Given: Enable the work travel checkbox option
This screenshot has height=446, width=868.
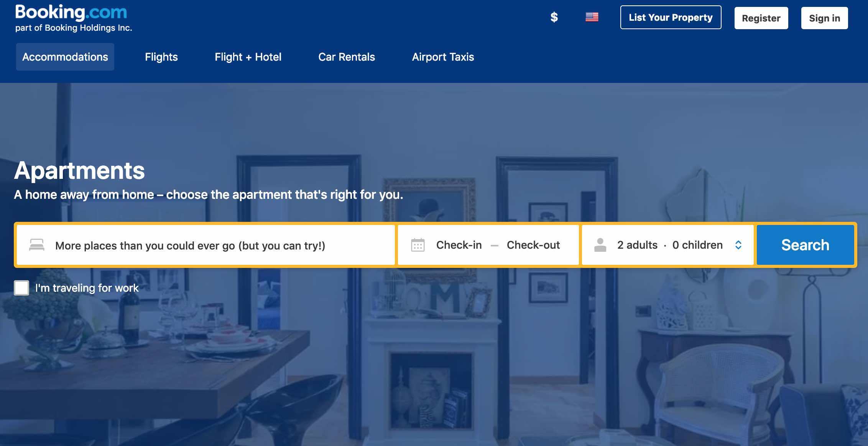Looking at the screenshot, I should coord(21,288).
